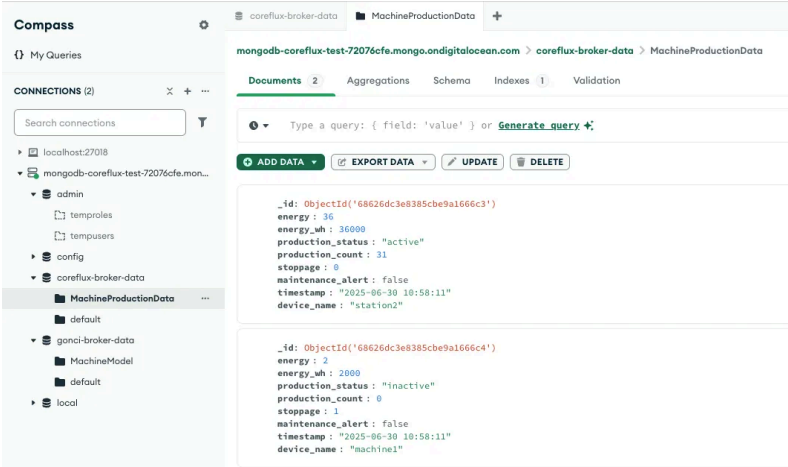Open a new tab with plus
This screenshot has height=467, width=788.
click(497, 16)
